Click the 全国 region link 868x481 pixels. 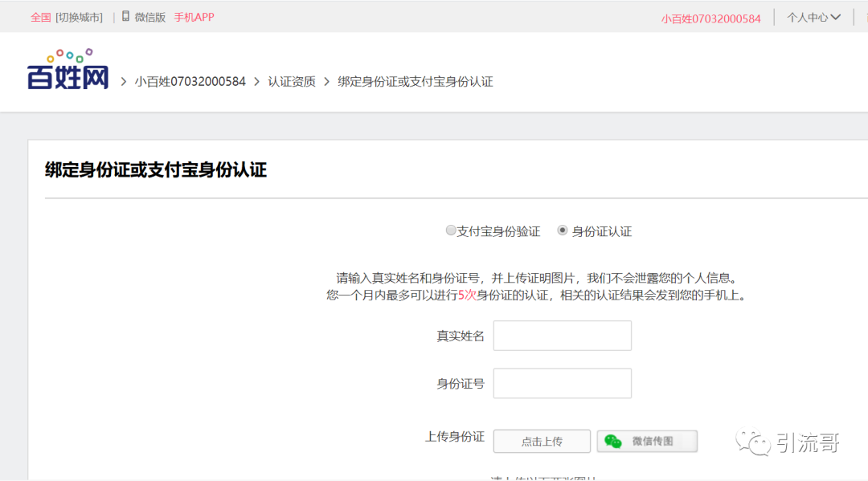[41, 18]
